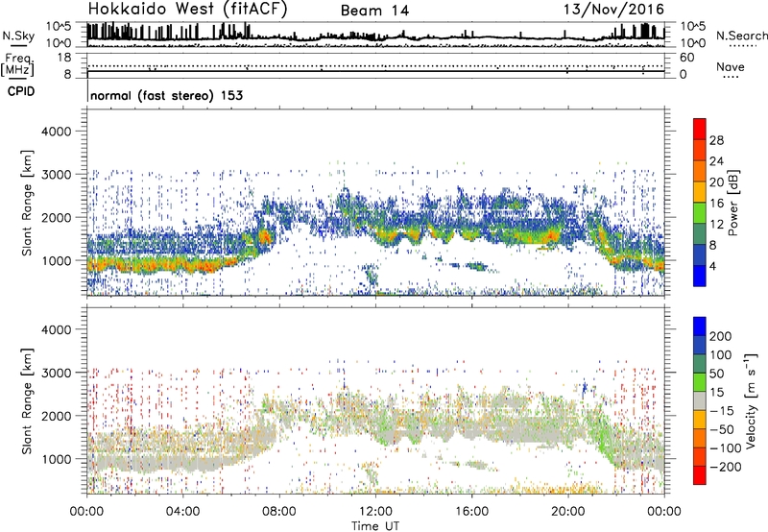Click the "16" value on Power color bar
768x532 pixels.
[716, 204]
